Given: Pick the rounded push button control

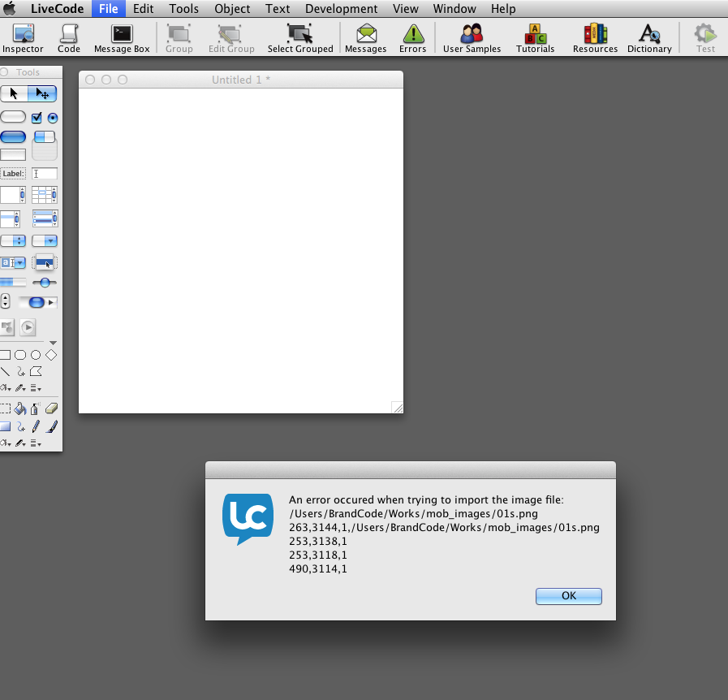Looking at the screenshot, I should 13,117.
